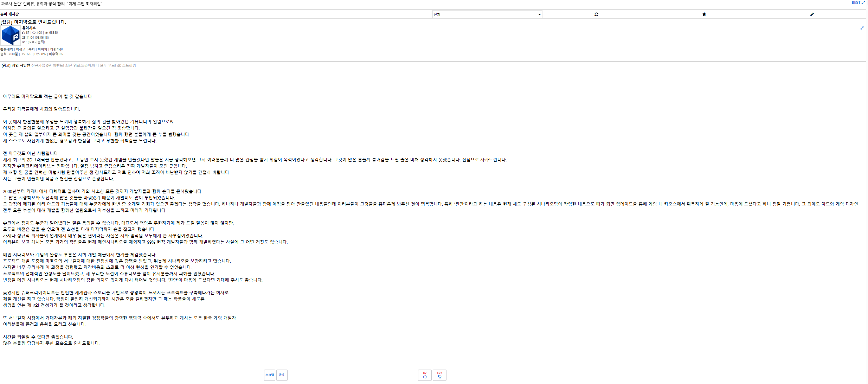Screen dimensions: 868x384
Task: Click IP보기클릭 to reveal the IP
Action: click(x=36, y=42)
